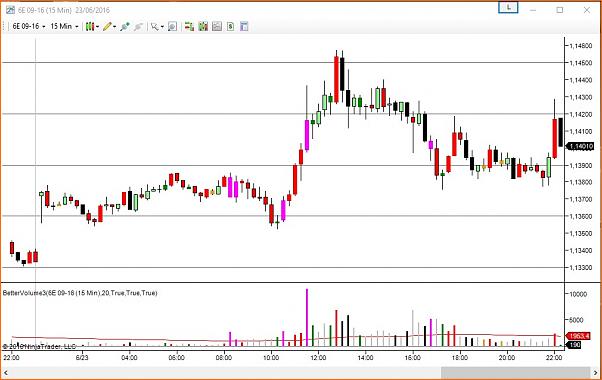Select the BetterVolume3 indicator label
Viewport: 602px width, 380px height.
80,293
